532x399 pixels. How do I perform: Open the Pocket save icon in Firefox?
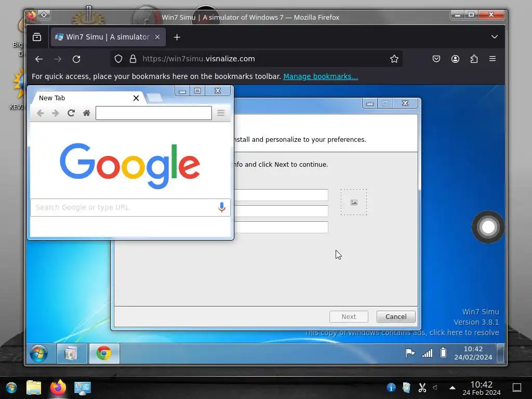(x=436, y=59)
